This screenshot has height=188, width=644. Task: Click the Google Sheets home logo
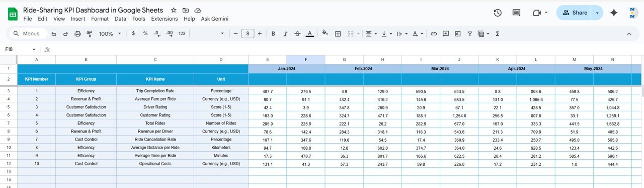13,14
